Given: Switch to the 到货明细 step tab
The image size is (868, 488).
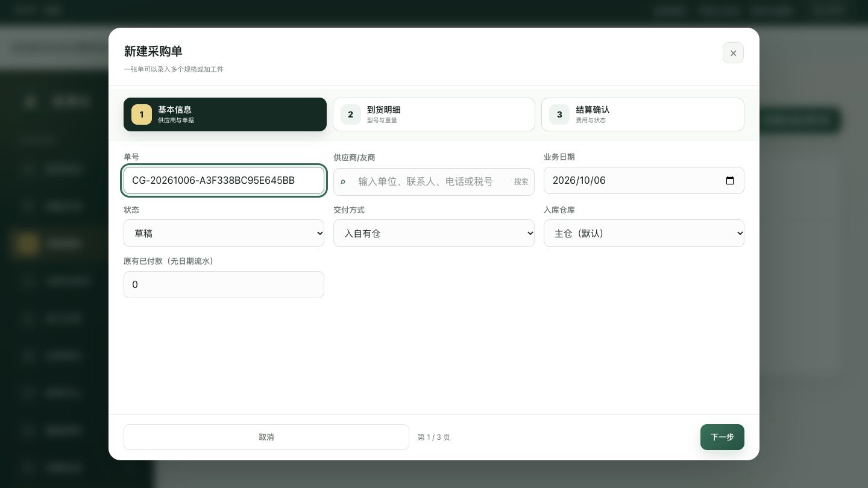Looking at the screenshot, I should [x=434, y=114].
